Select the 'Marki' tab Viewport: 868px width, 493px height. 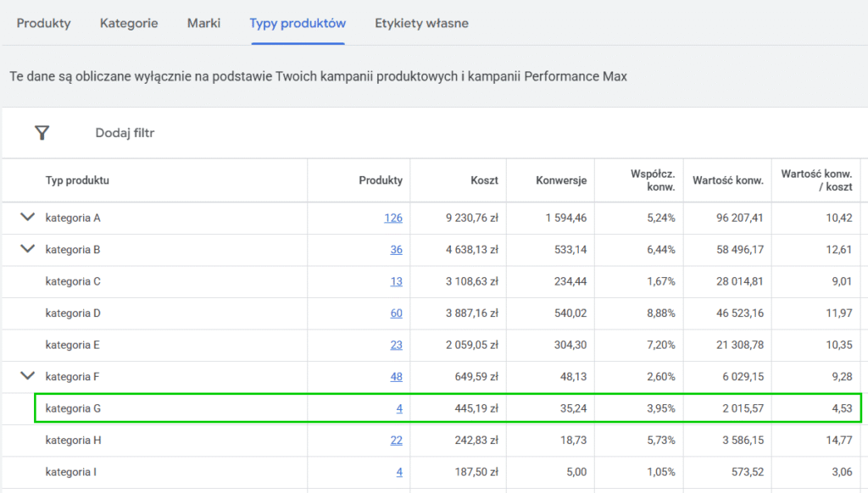click(203, 24)
